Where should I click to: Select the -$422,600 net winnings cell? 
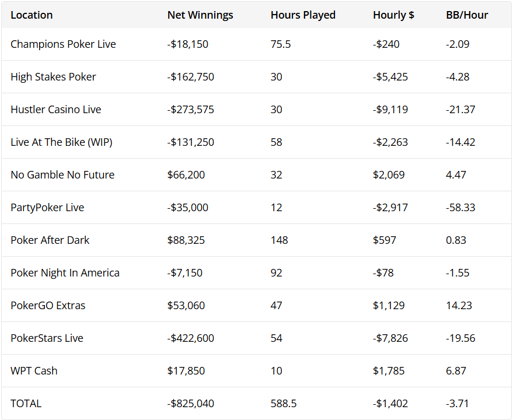coord(191,338)
